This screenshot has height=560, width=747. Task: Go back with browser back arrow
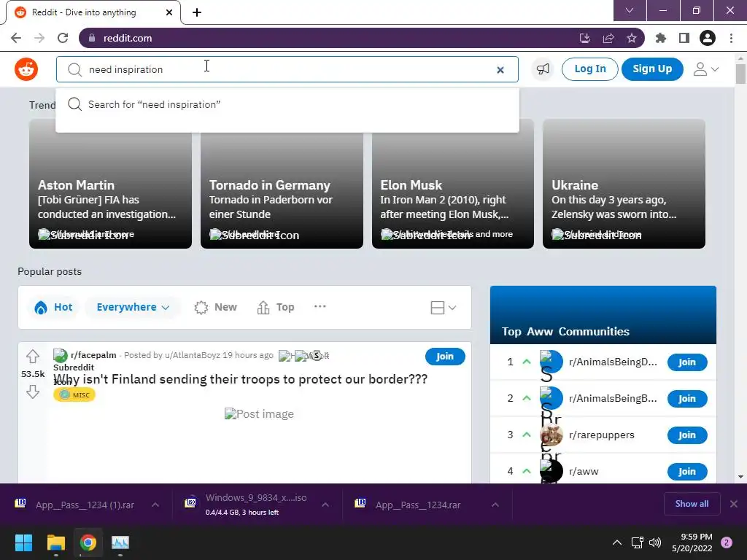pyautogui.click(x=16, y=38)
